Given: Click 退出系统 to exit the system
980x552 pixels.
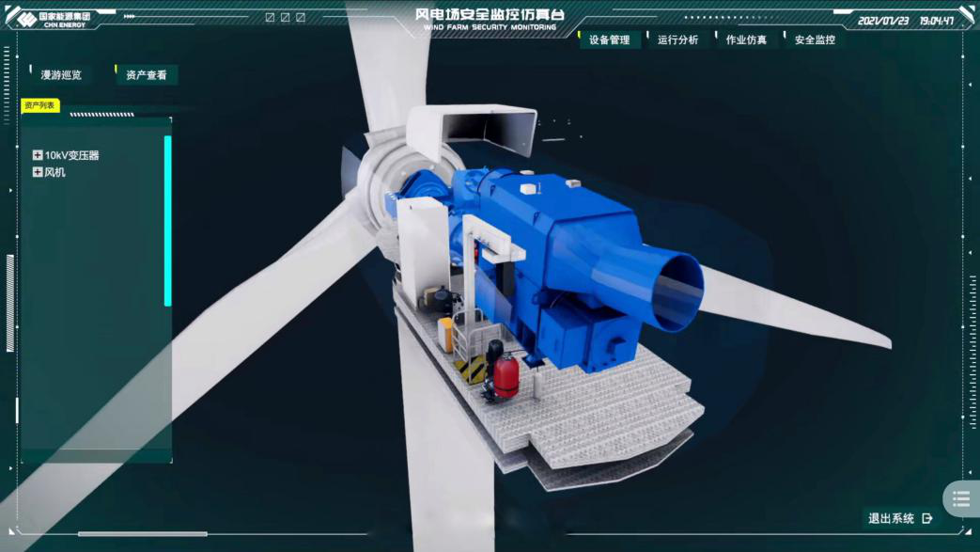Looking at the screenshot, I should click(891, 518).
